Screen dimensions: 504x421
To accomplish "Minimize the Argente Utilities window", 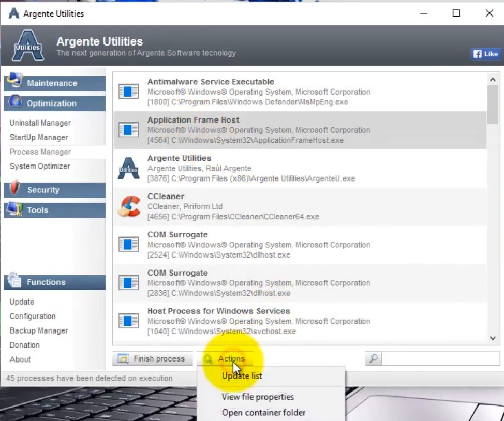I will point(424,13).
